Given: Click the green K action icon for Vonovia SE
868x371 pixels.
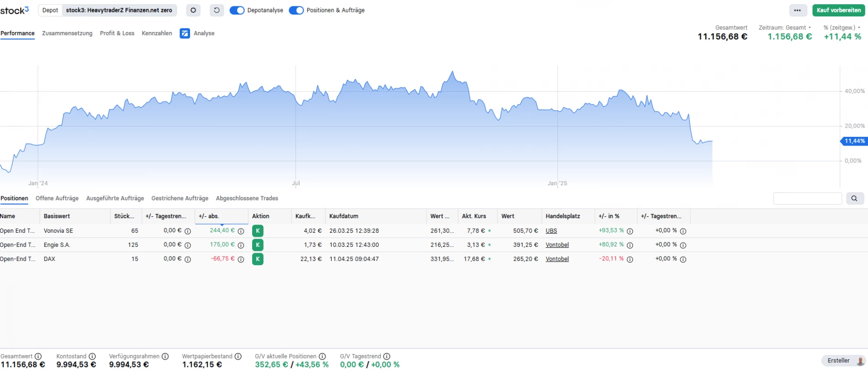Looking at the screenshot, I should coord(258,231).
